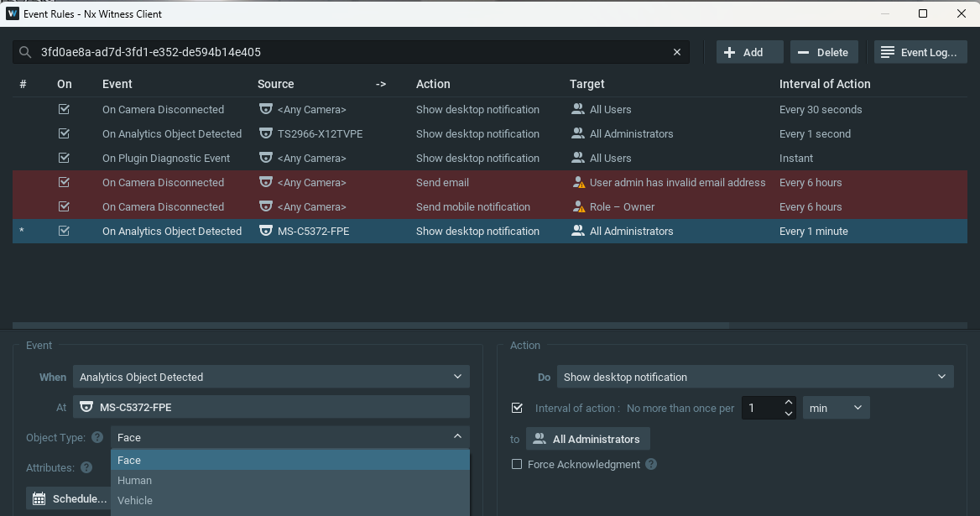Click All Administrators target button

(587, 439)
